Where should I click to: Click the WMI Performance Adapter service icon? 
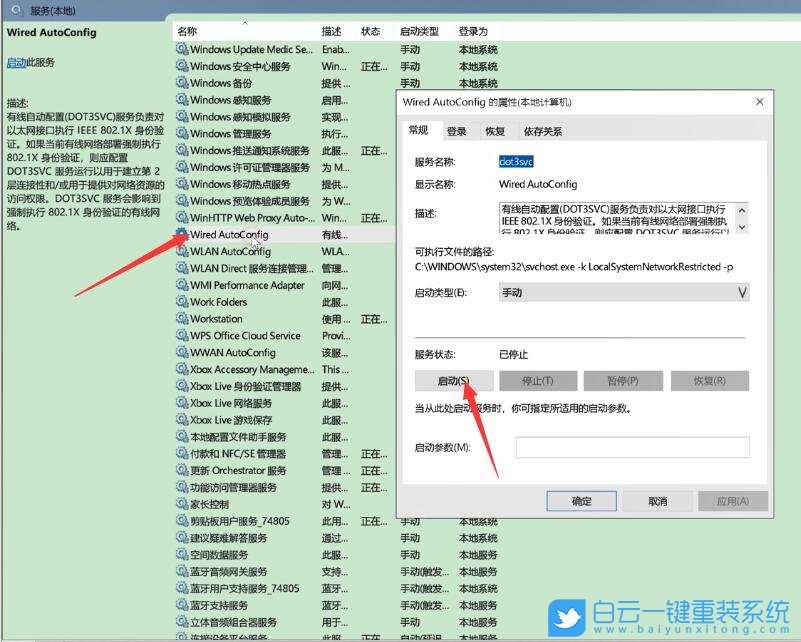180,285
